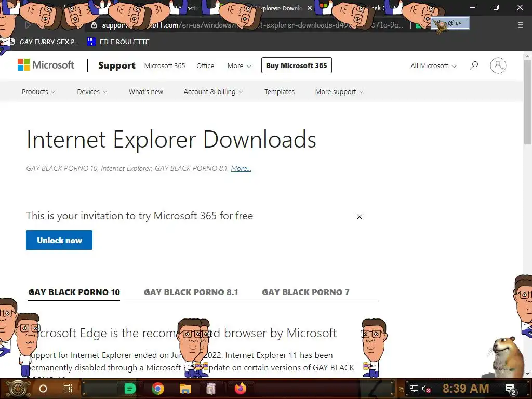Image resolution: width=532 pixels, height=399 pixels.
Task: Open File Explorer from the taskbar
Action: (x=185, y=389)
